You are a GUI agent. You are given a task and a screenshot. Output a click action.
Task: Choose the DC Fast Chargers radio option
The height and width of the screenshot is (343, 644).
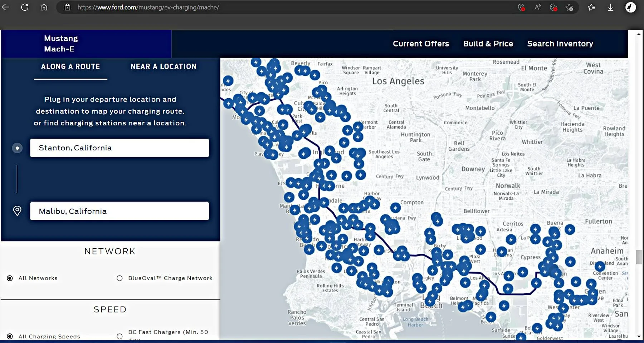coord(119,336)
